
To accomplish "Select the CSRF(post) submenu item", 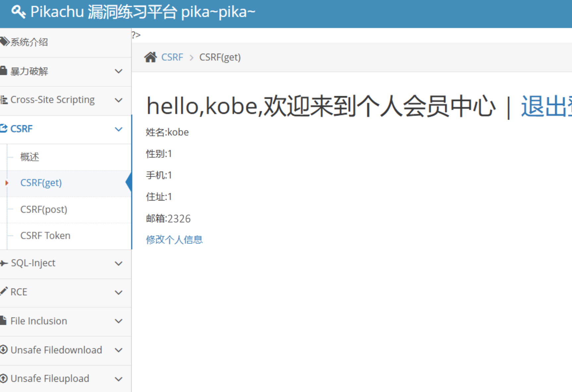I will point(44,209).
